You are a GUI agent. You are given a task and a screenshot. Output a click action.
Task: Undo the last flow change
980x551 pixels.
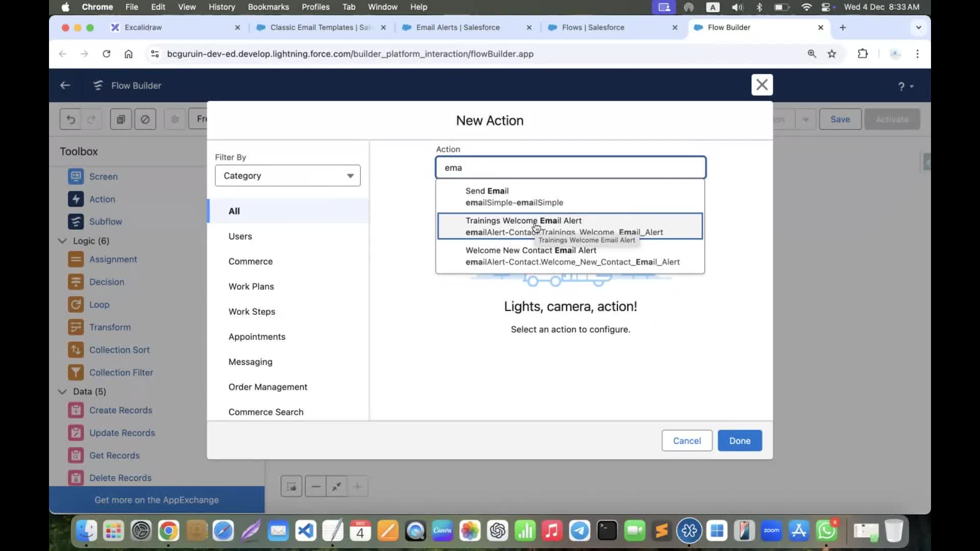tap(71, 119)
